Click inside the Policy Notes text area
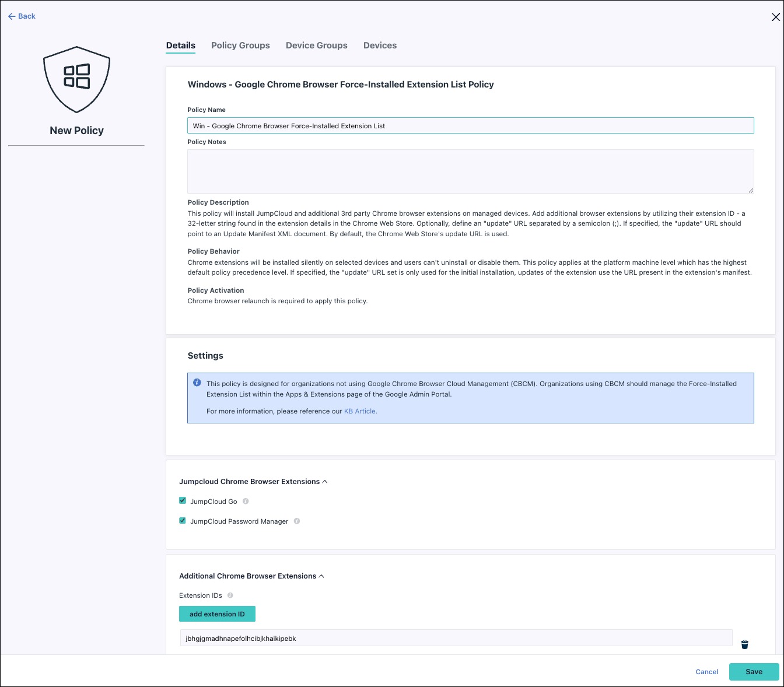This screenshot has height=687, width=784. point(470,171)
